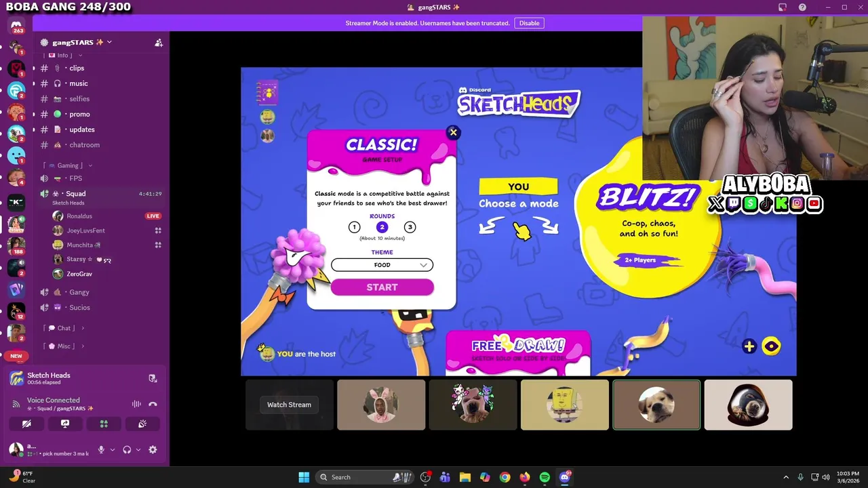Open activities launcher button
This screenshot has width=868, height=488.
point(104,424)
